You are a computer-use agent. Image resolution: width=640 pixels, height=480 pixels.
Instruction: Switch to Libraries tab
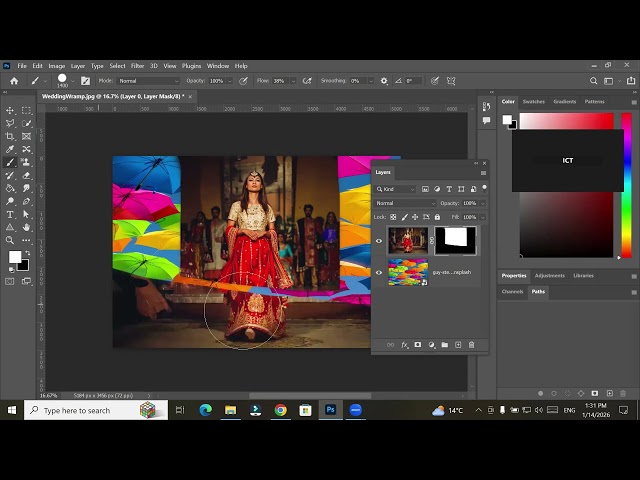coord(583,276)
